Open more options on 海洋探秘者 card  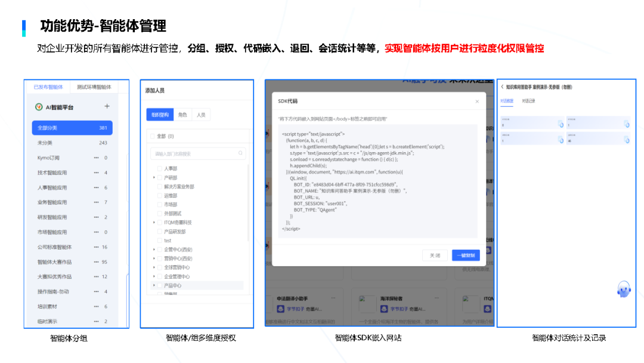point(436,298)
